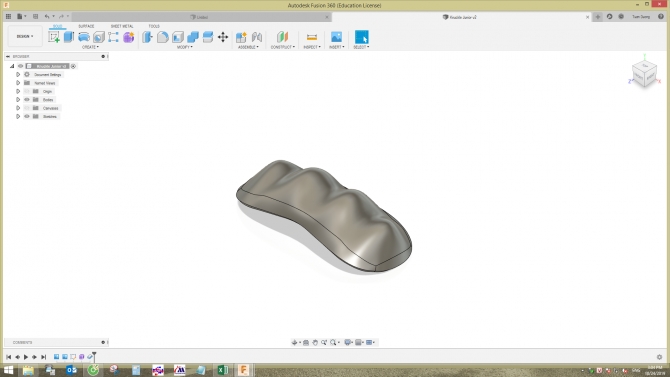Viewport: 670px width, 377px height.
Task: Toggle visibility of the root component
Action: [x=21, y=66]
